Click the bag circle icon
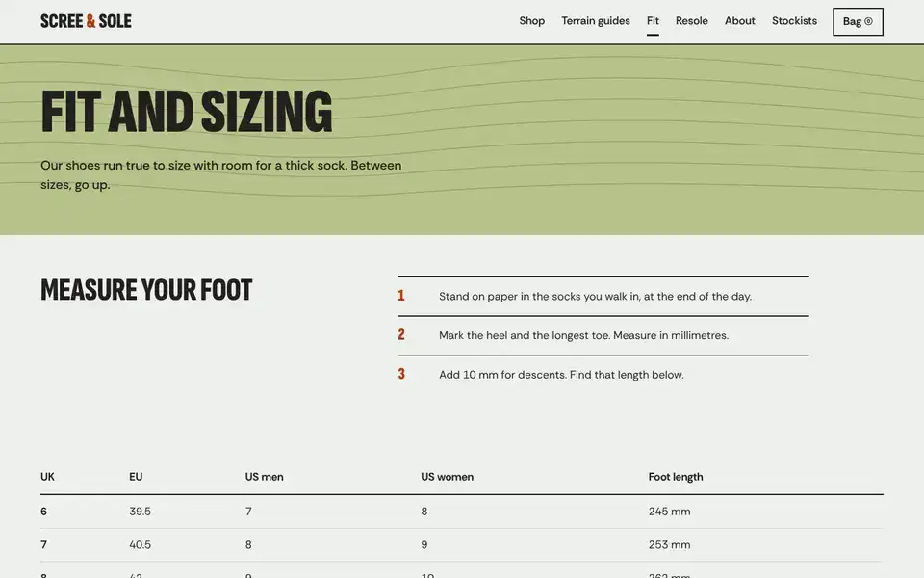Image resolution: width=924 pixels, height=578 pixels. pos(868,22)
